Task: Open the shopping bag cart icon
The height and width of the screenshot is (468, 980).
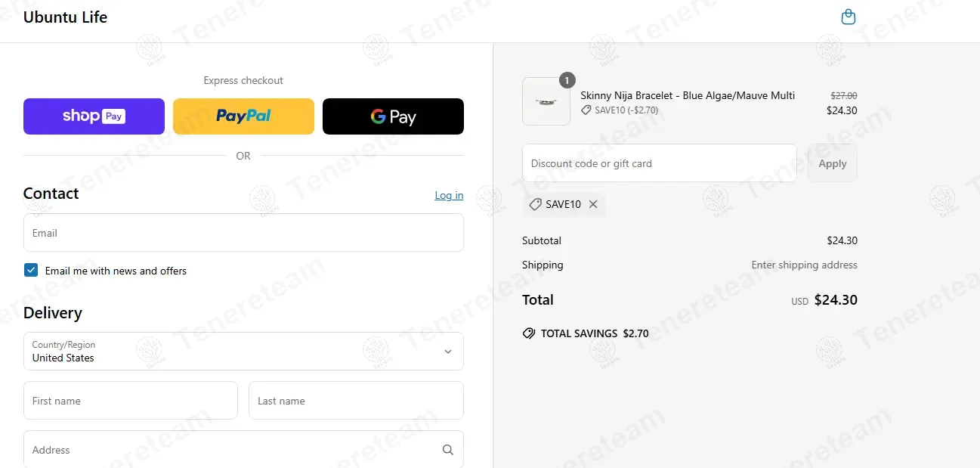Action: [x=849, y=17]
